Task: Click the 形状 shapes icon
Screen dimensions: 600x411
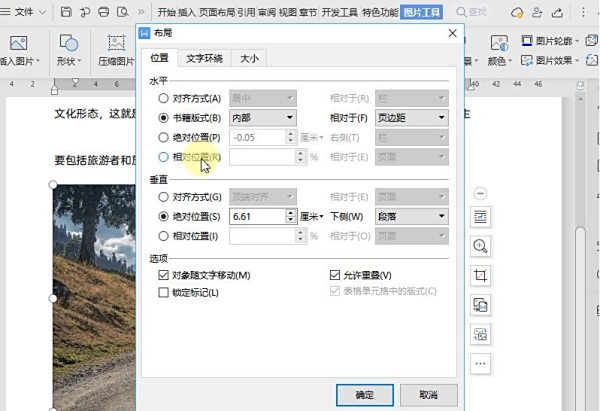Action: (68, 42)
